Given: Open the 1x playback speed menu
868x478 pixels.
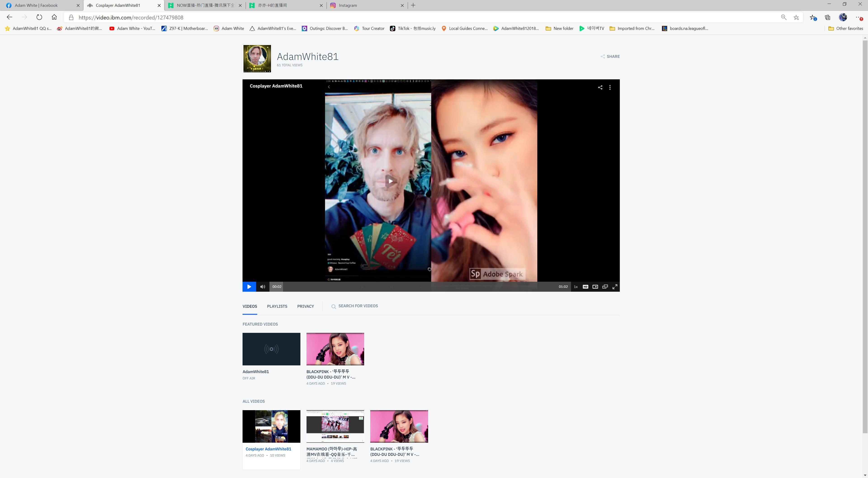Looking at the screenshot, I should 576,287.
